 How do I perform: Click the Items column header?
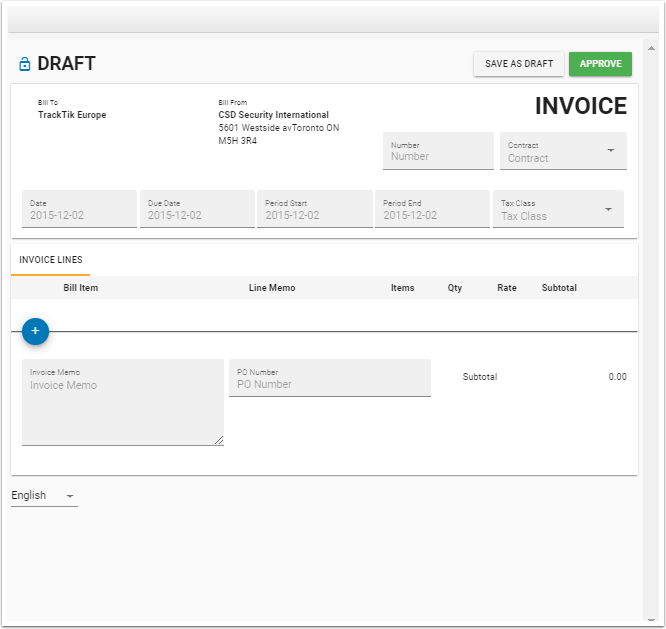coord(402,288)
